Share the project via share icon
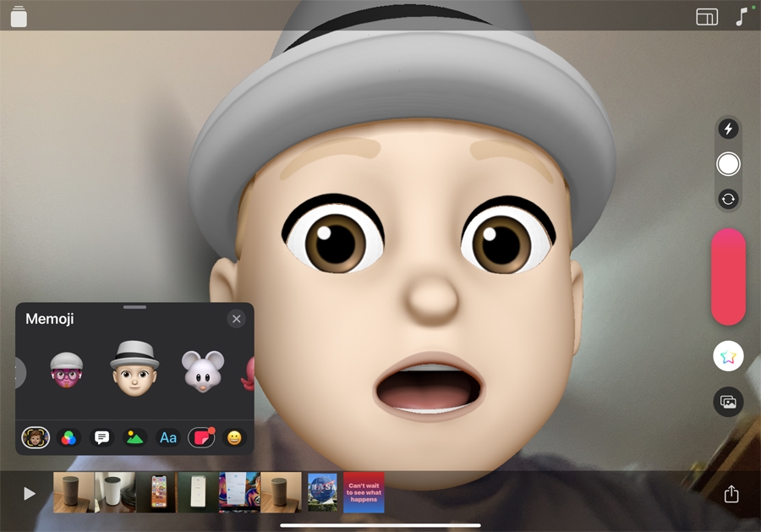The height and width of the screenshot is (532, 761). (x=731, y=494)
